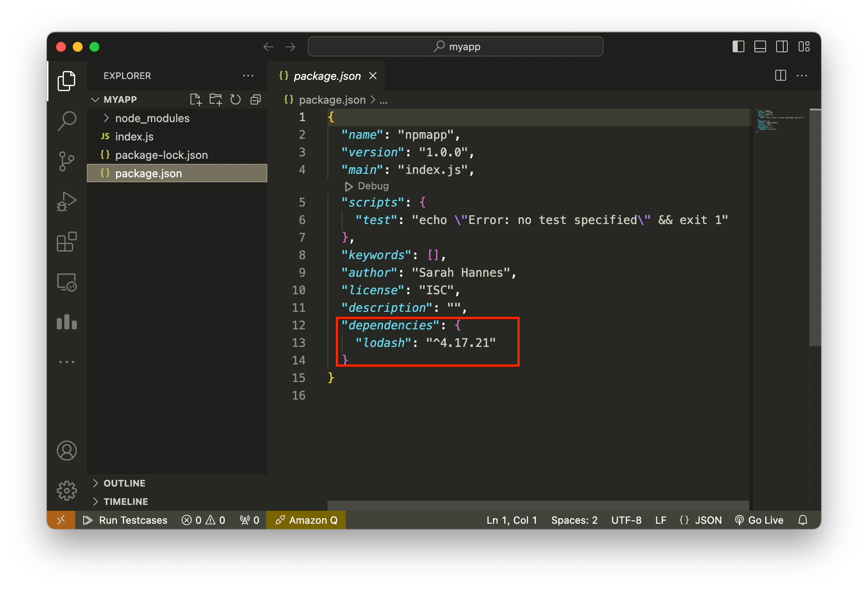This screenshot has height=591, width=868.
Task: Customize layout from the title bar
Action: pos(804,46)
